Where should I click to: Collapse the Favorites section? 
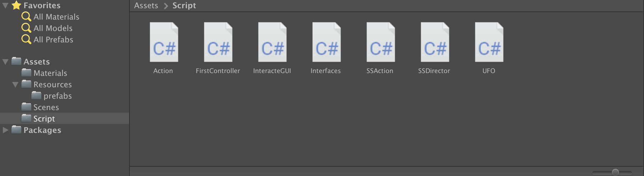(x=5, y=5)
